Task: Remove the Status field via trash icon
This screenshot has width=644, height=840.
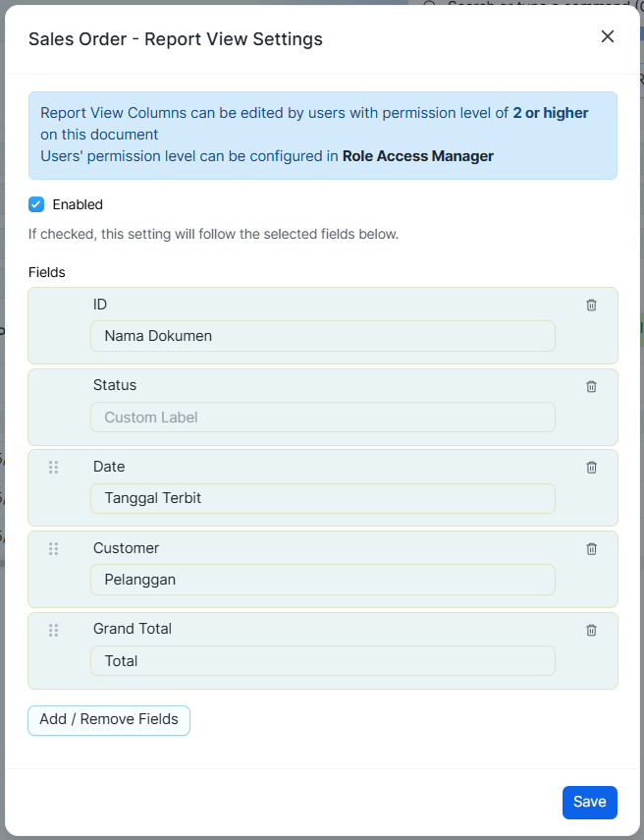Action: point(591,386)
